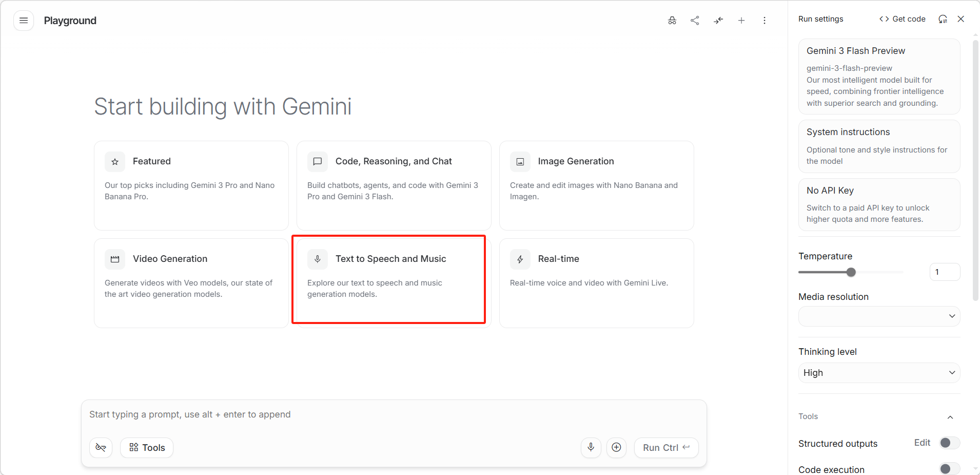
Task: Select the Image Generation icon
Action: [x=520, y=161]
